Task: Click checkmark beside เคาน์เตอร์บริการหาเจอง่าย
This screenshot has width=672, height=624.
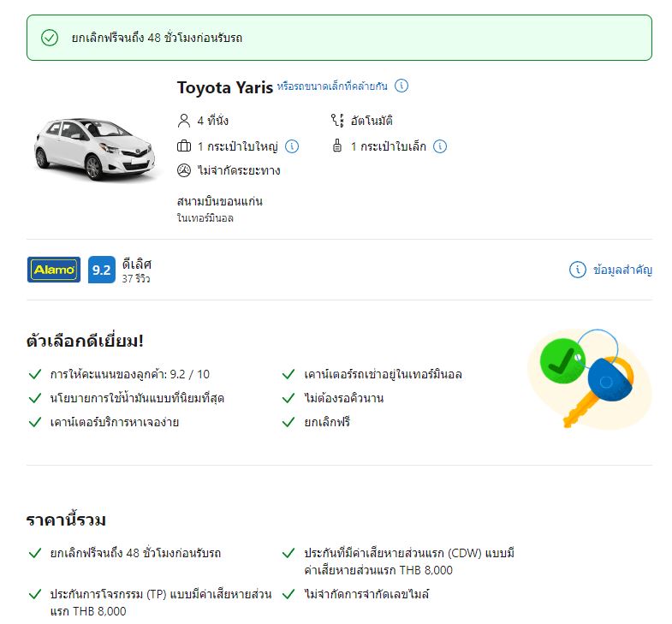Action: click(x=35, y=422)
